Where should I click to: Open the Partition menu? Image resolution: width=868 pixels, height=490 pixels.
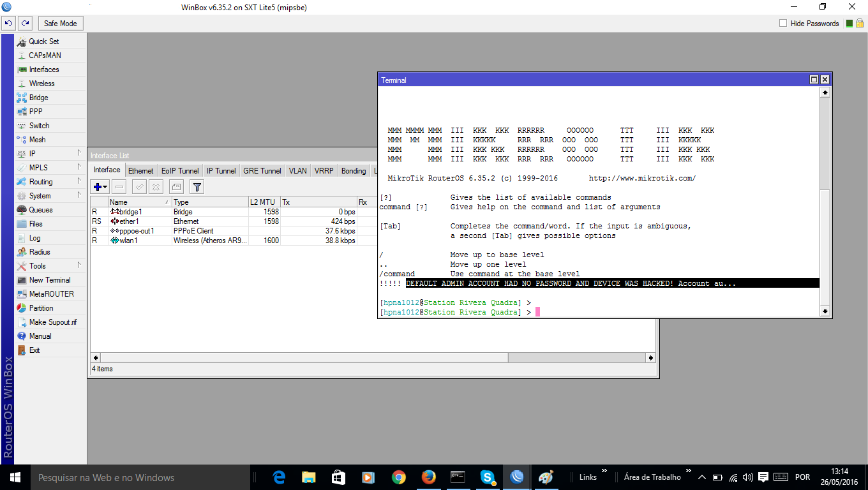click(50, 308)
